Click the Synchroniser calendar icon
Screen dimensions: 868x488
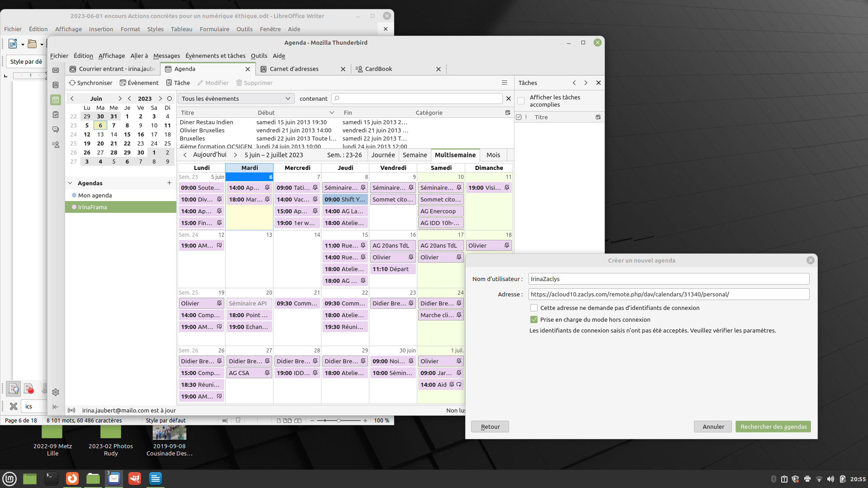(72, 83)
